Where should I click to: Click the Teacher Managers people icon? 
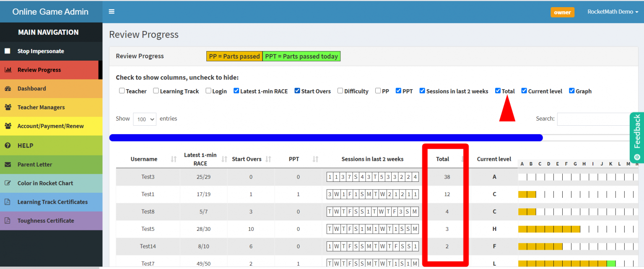[x=8, y=107]
